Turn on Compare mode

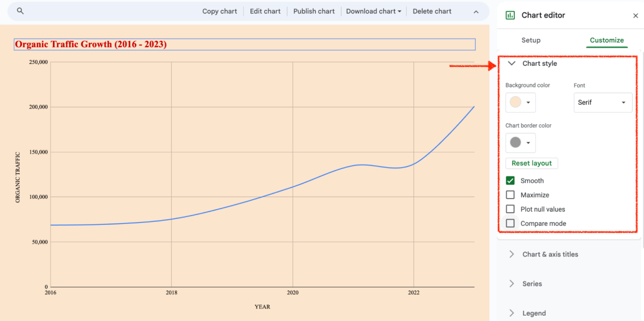(x=510, y=223)
